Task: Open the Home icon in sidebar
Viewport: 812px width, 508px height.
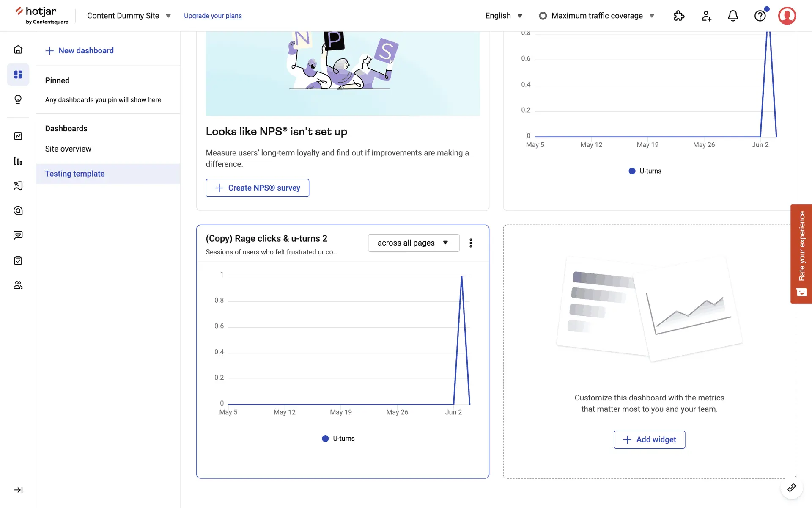Action: point(18,50)
